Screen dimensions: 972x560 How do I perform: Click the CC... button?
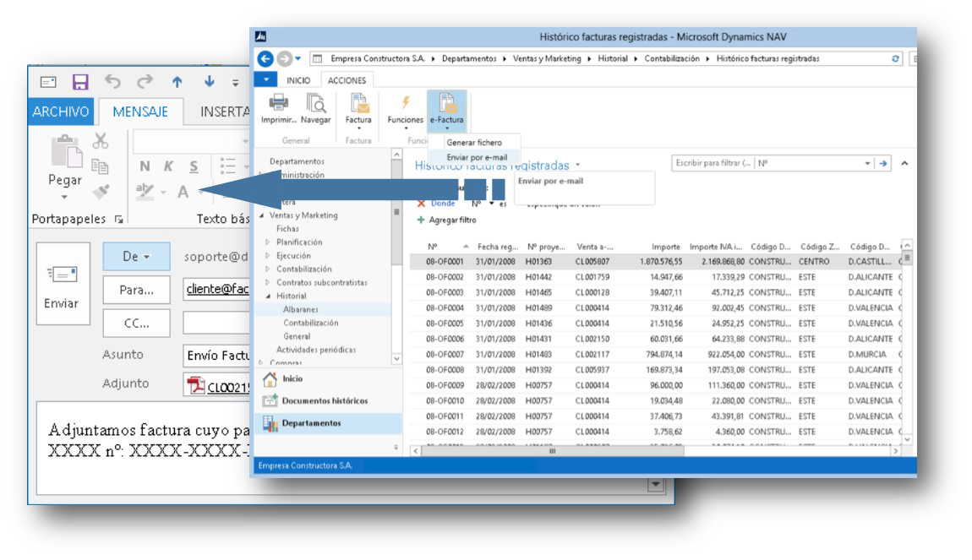[136, 323]
